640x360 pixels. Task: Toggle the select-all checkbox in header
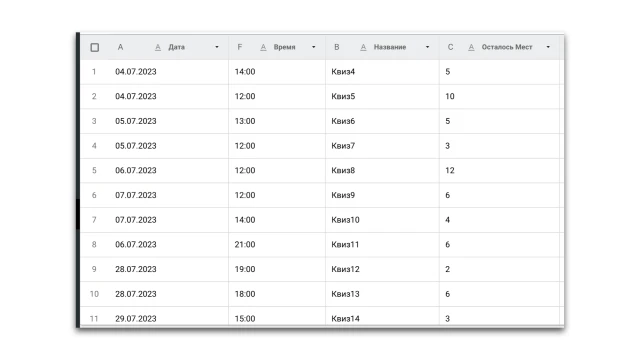click(94, 47)
